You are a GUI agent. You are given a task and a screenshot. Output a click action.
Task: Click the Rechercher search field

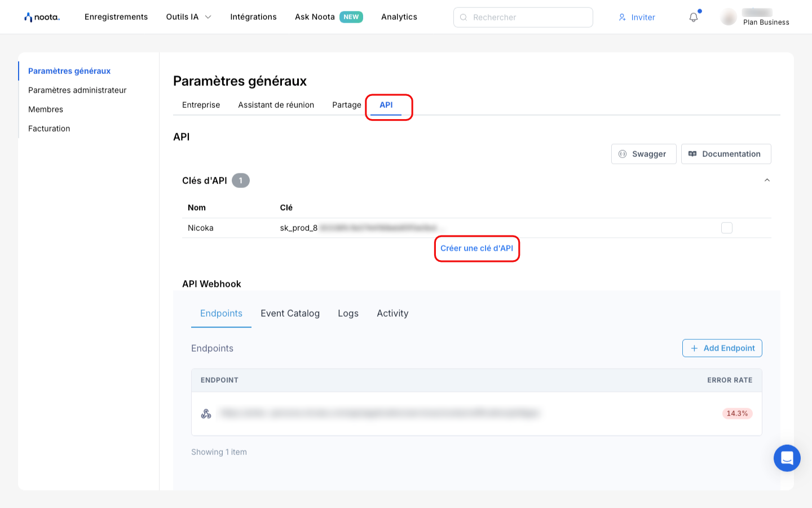tap(523, 17)
